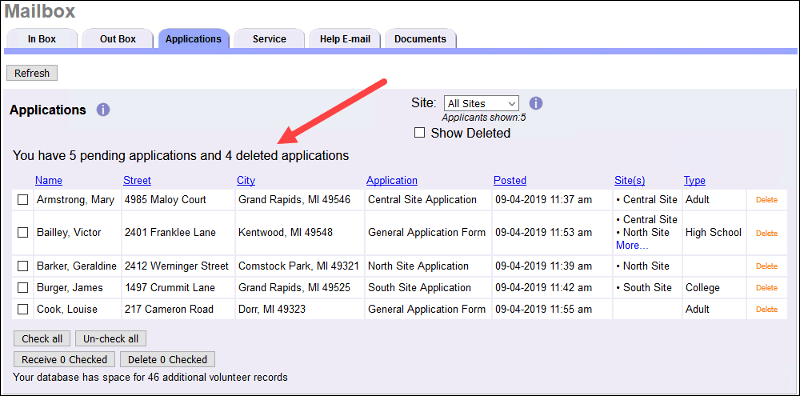The height and width of the screenshot is (396, 800).
Task: Enable the Show Deleted checkbox
Action: [419, 133]
